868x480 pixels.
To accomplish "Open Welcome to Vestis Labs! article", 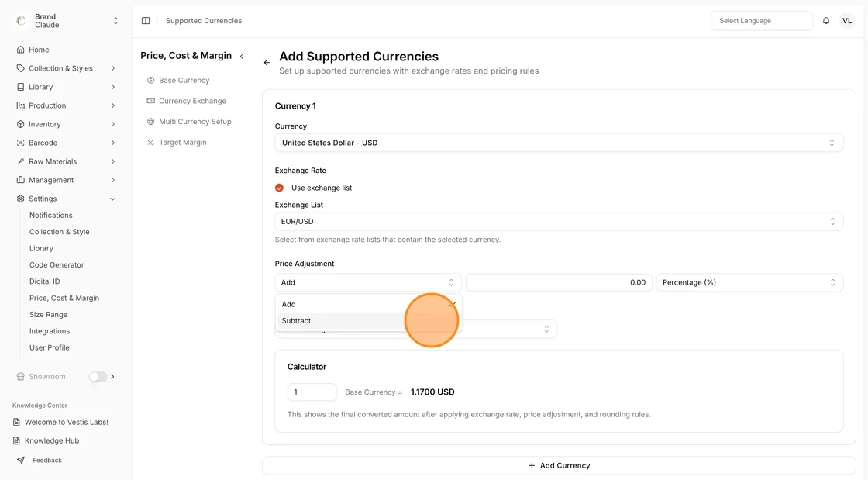I will coord(67,423).
